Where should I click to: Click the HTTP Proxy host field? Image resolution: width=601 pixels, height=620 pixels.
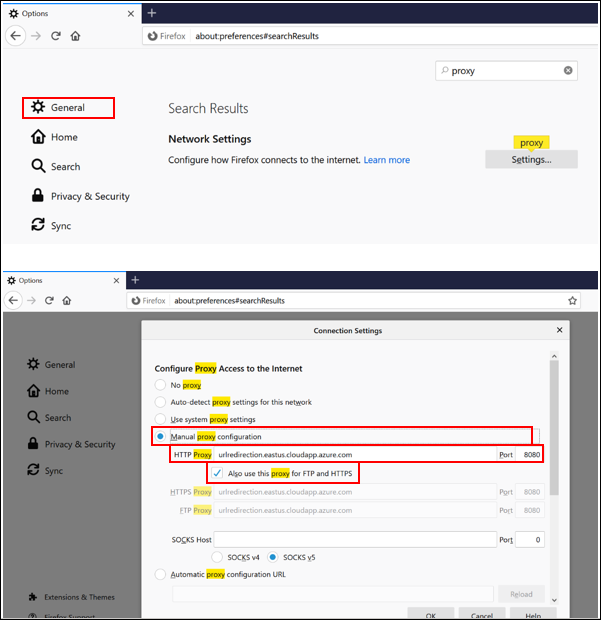[x=355, y=455]
